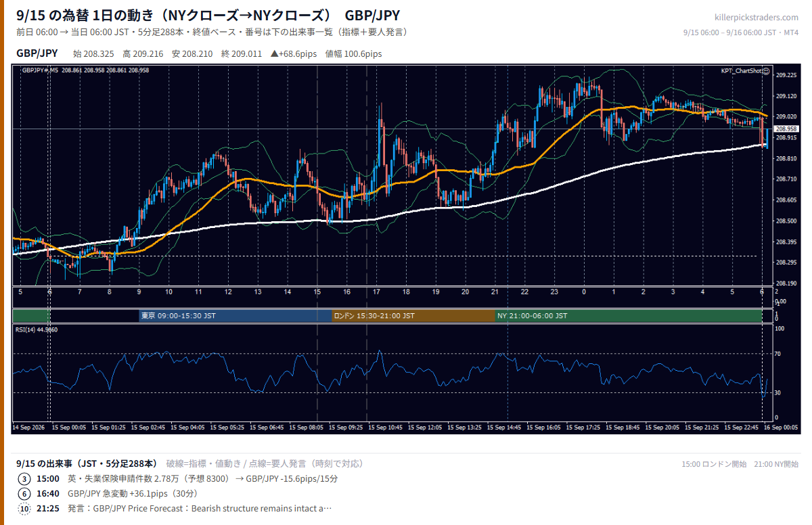Click the open value 始 208.325
Image resolution: width=812 pixels, height=525 pixels.
pos(93,53)
